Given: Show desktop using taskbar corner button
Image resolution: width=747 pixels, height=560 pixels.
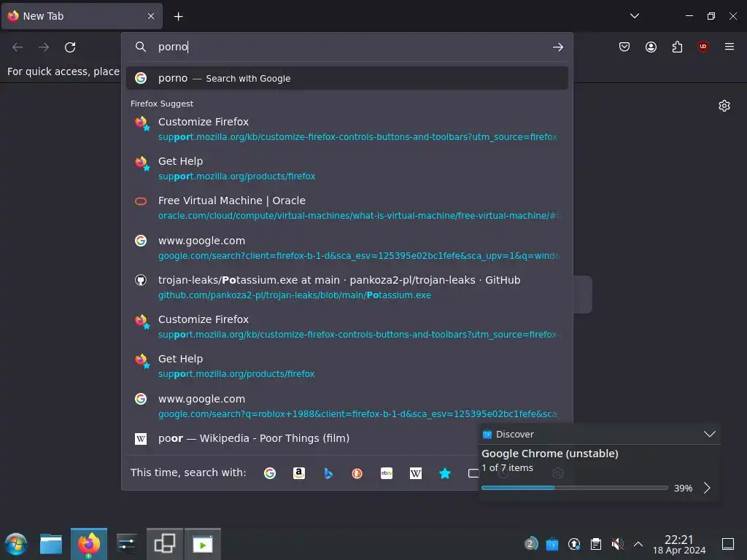Looking at the screenshot, I should tap(728, 544).
